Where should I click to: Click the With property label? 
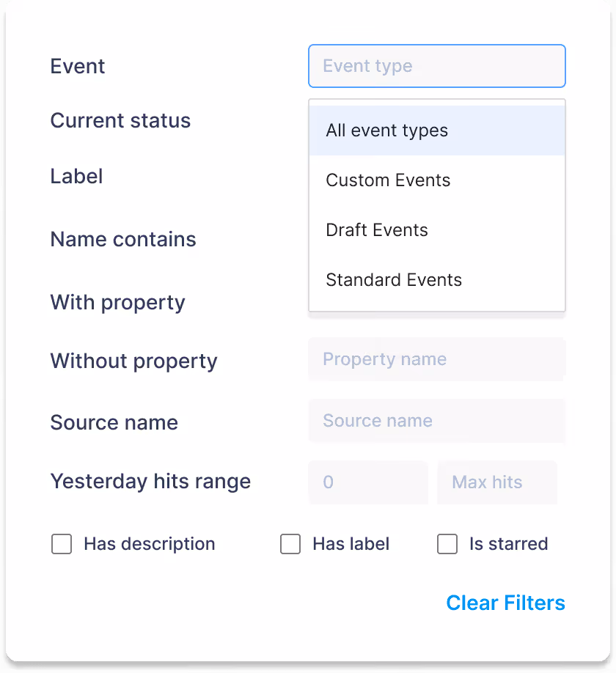(117, 302)
